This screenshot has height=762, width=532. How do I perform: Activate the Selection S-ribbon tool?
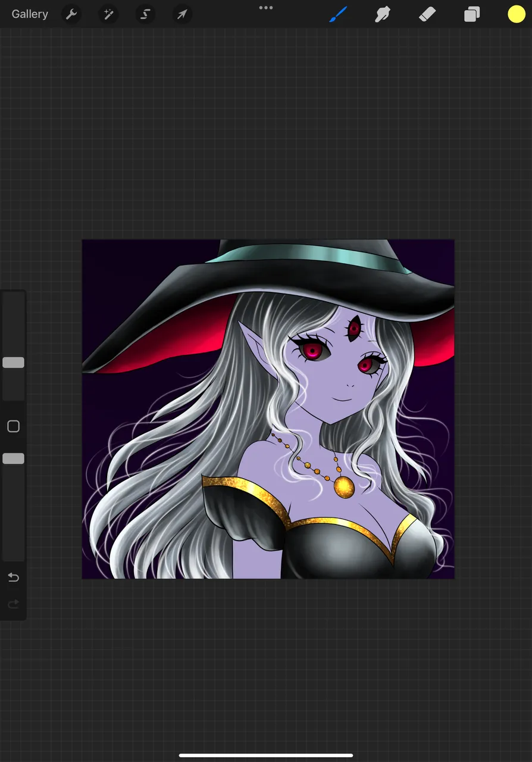(x=145, y=14)
